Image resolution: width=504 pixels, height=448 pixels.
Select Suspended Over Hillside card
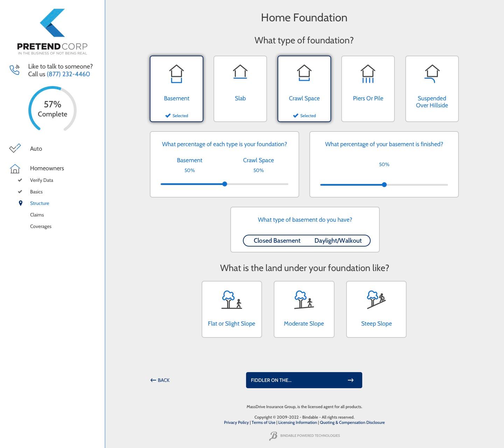point(432,89)
